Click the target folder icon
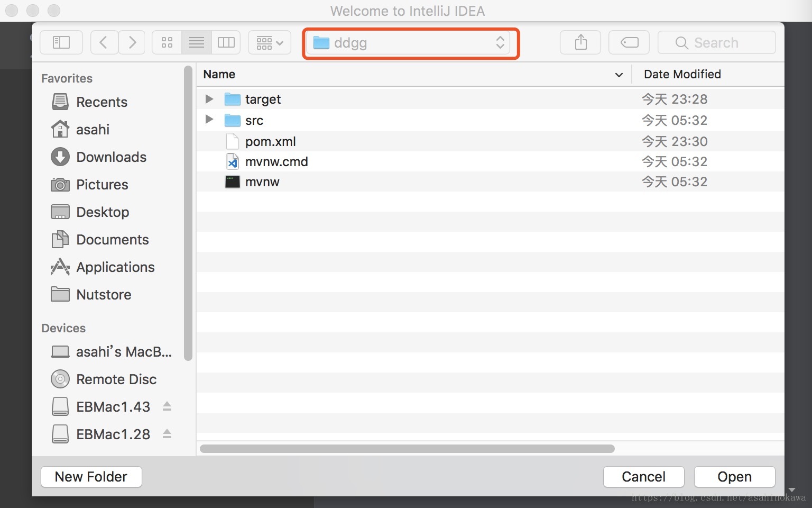The image size is (812, 508). (233, 99)
